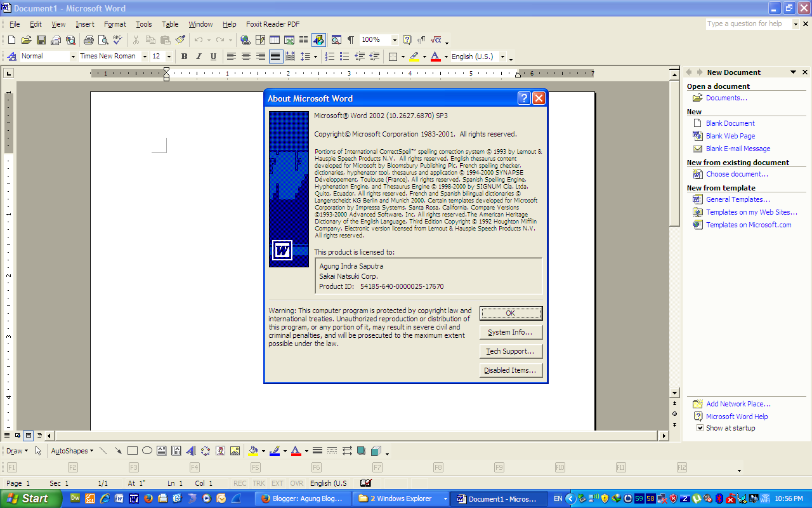812x508 pixels.
Task: Click the Shadow Style icon
Action: tap(362, 451)
